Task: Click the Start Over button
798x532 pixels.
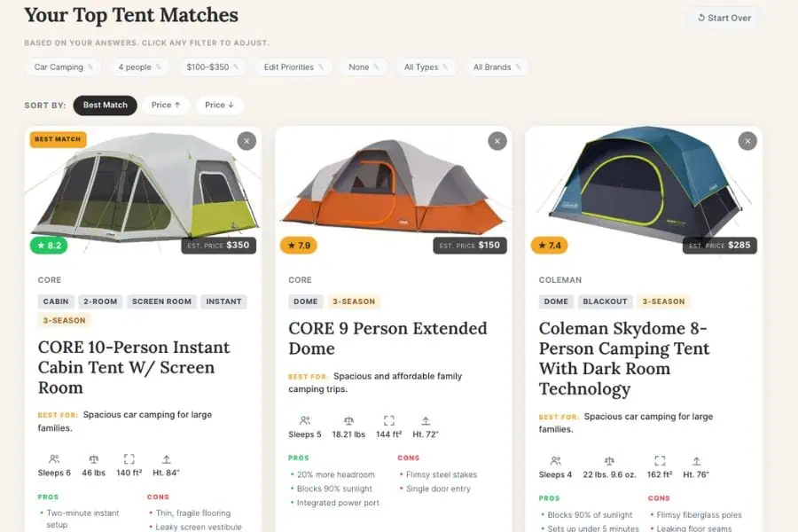Action: click(x=724, y=18)
